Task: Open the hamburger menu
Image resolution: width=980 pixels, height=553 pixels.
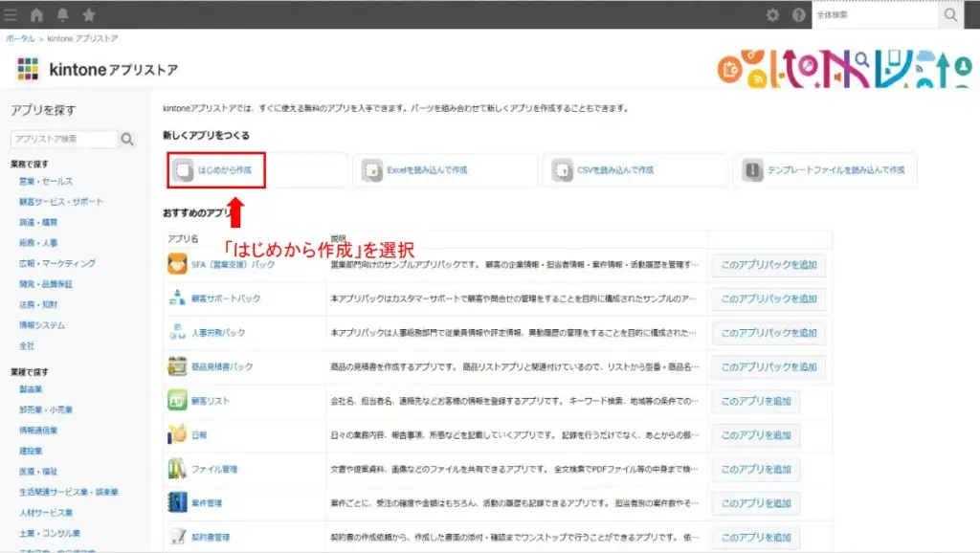Action: pos(11,14)
